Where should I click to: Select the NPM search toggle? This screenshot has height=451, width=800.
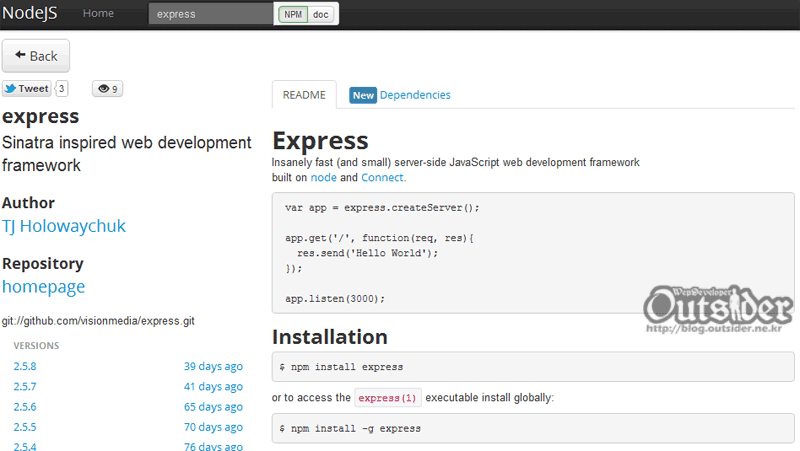click(293, 14)
